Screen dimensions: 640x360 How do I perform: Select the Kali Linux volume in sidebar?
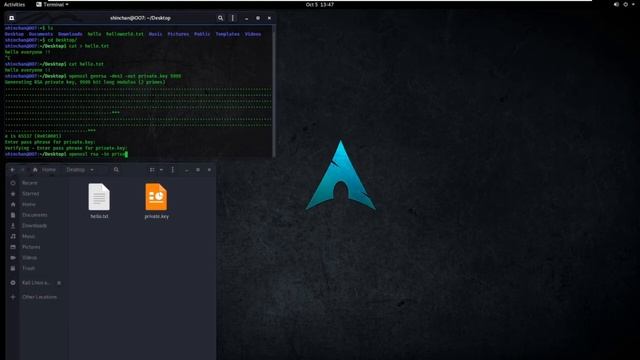coord(36,282)
